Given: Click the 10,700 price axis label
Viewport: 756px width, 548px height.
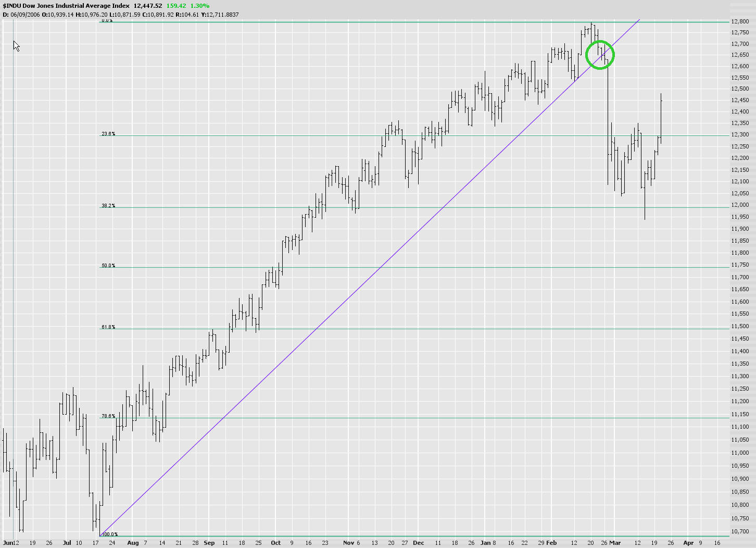Looking at the screenshot, I should [x=740, y=531].
